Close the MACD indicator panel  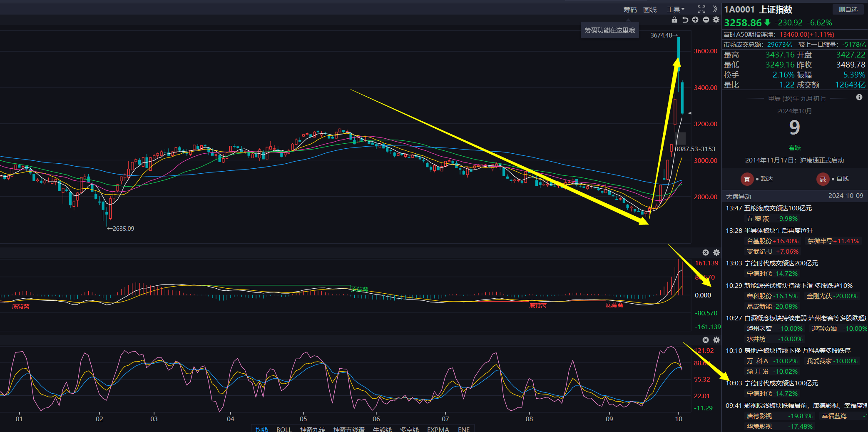706,252
